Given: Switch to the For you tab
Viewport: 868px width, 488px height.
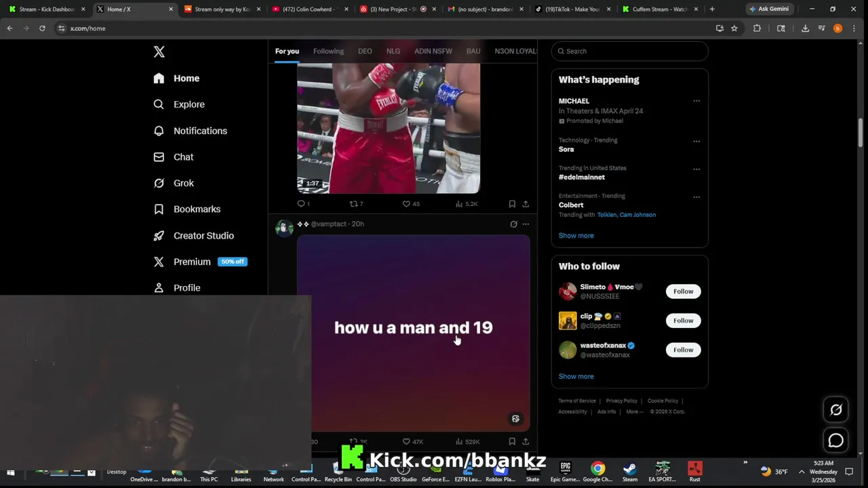Looking at the screenshot, I should 287,51.
